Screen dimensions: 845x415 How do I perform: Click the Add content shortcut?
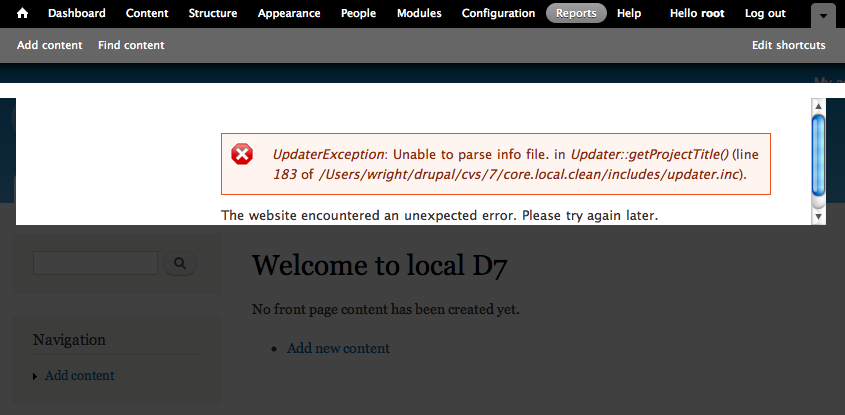point(50,45)
